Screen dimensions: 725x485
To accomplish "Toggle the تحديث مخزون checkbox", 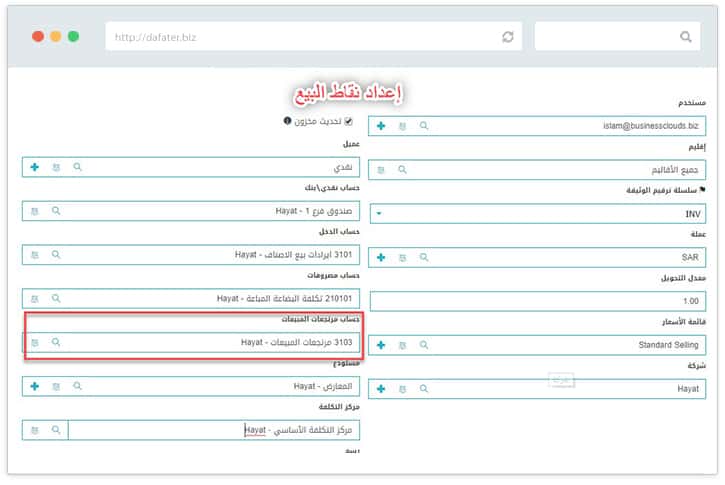I will click(349, 121).
